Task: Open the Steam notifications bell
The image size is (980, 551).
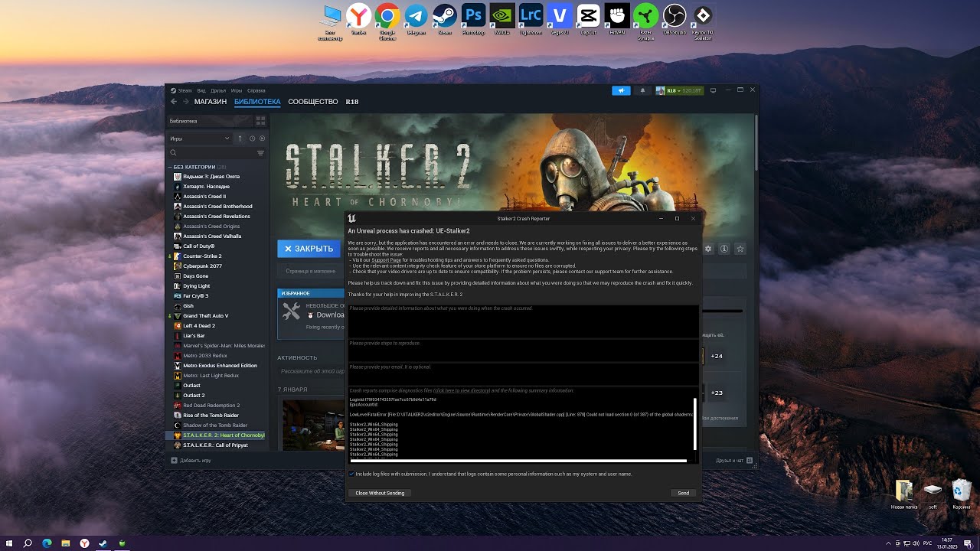Action: tap(642, 90)
